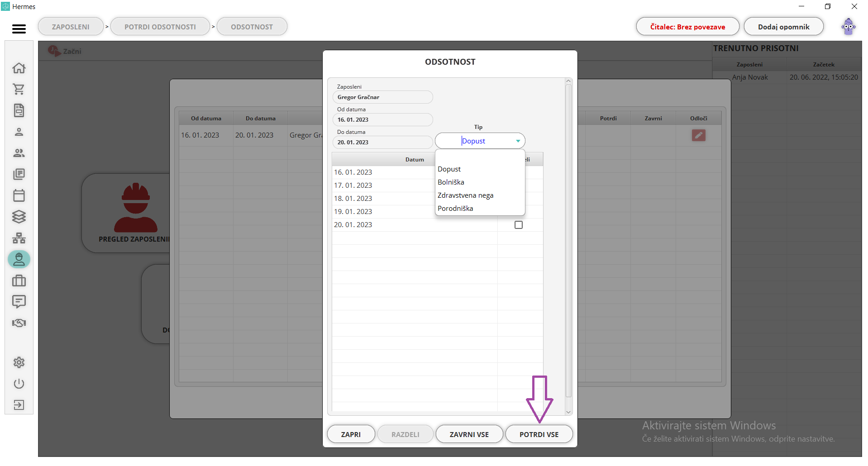Click the Dodaj opomnik button
Image resolution: width=868 pixels, height=466 pixels.
tap(784, 27)
